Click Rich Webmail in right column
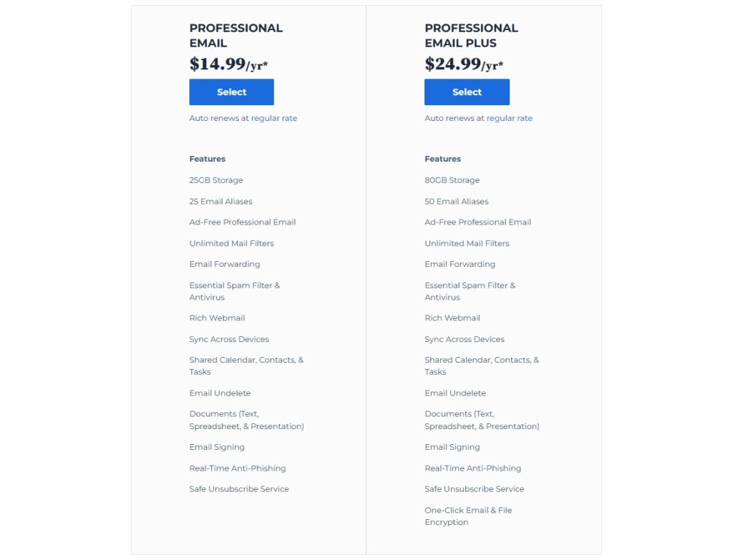Image resolution: width=733 pixels, height=560 pixels. tap(452, 318)
